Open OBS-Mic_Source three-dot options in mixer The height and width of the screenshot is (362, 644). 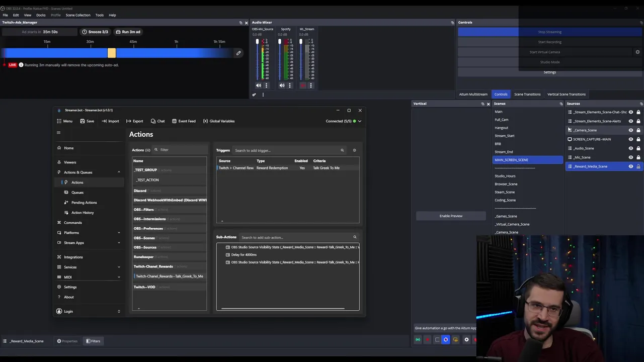[x=266, y=85]
